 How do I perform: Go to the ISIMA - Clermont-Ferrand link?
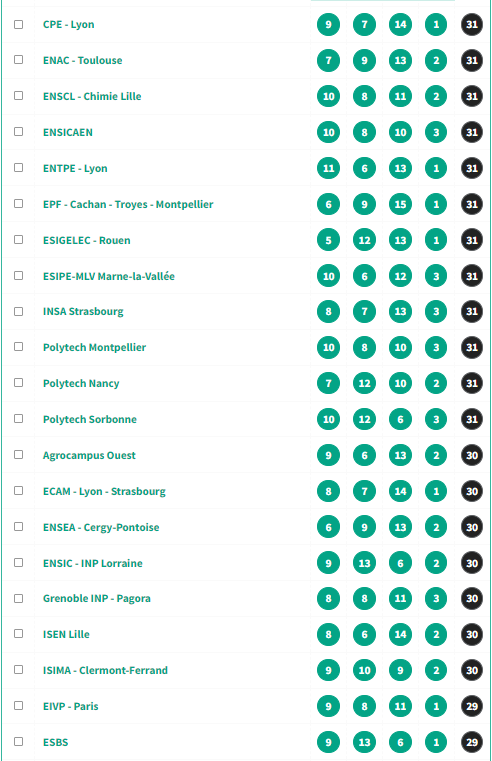pos(105,670)
